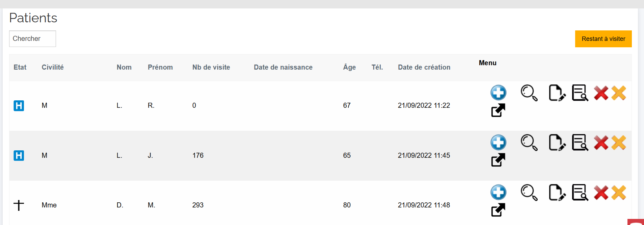
Task: Click magnifier icon in L. J. row
Action: [x=529, y=143]
